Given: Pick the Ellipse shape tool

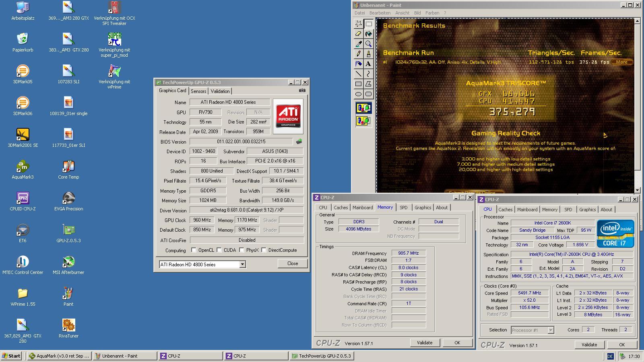Looking at the screenshot, I should point(358,94).
